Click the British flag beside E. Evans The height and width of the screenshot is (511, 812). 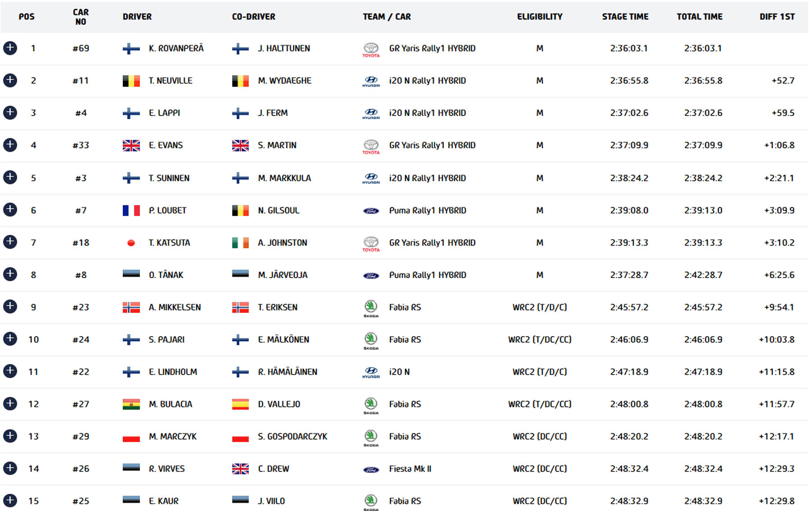131,145
